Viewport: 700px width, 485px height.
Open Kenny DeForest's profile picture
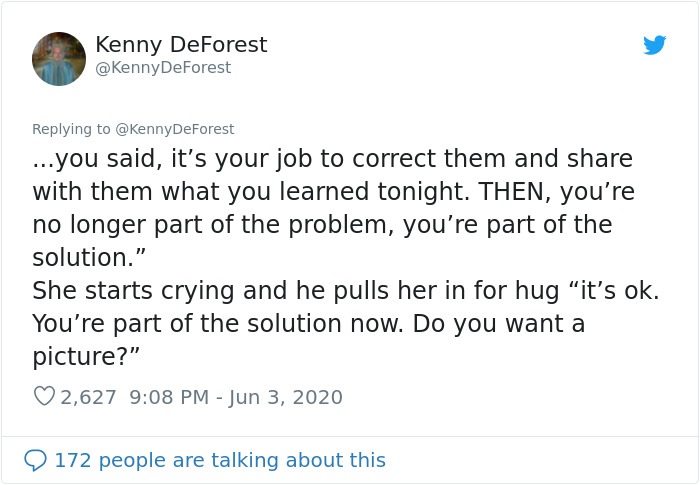[59, 58]
